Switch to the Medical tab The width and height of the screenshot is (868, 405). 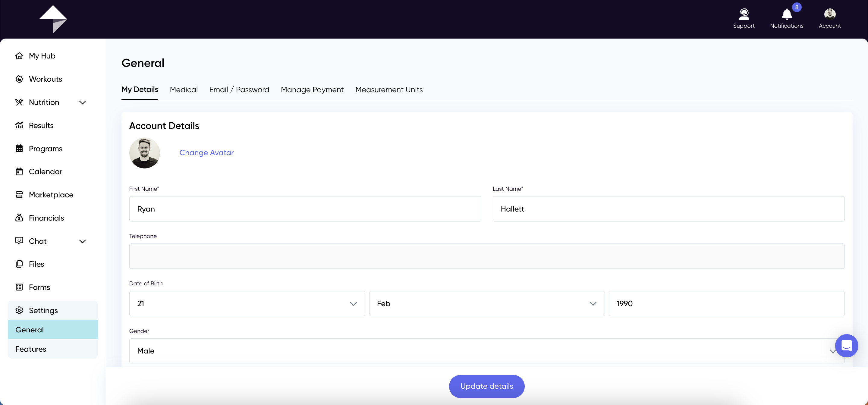[x=184, y=89]
